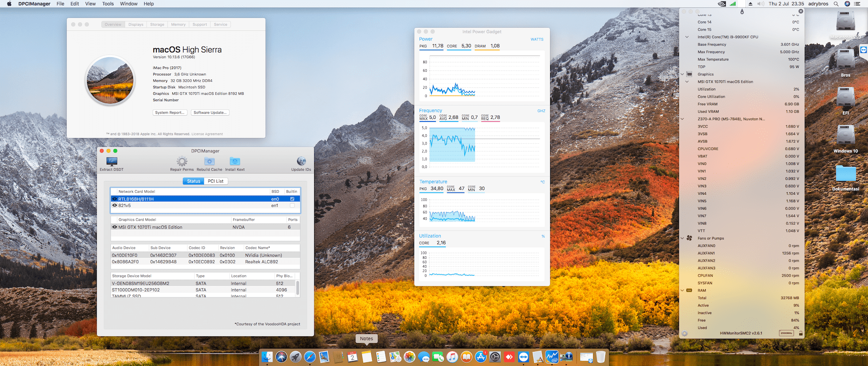
Task: Open Install Kext in DPCIManager toolbar
Action: (x=235, y=161)
